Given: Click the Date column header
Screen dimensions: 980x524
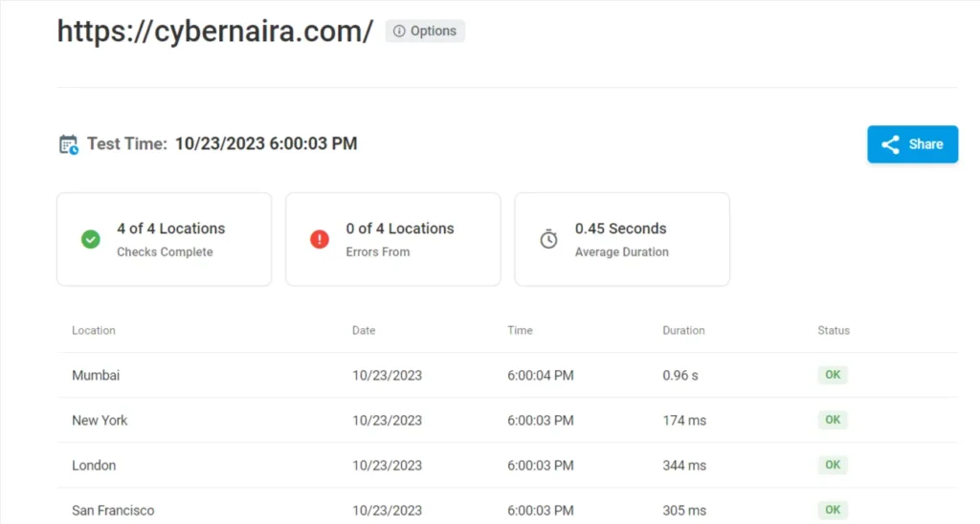Looking at the screenshot, I should [x=364, y=331].
